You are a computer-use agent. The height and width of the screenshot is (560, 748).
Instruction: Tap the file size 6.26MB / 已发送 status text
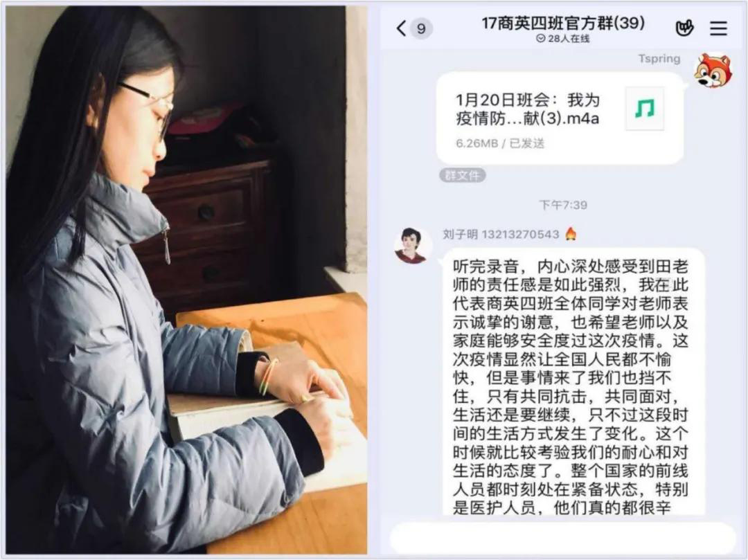point(500,143)
